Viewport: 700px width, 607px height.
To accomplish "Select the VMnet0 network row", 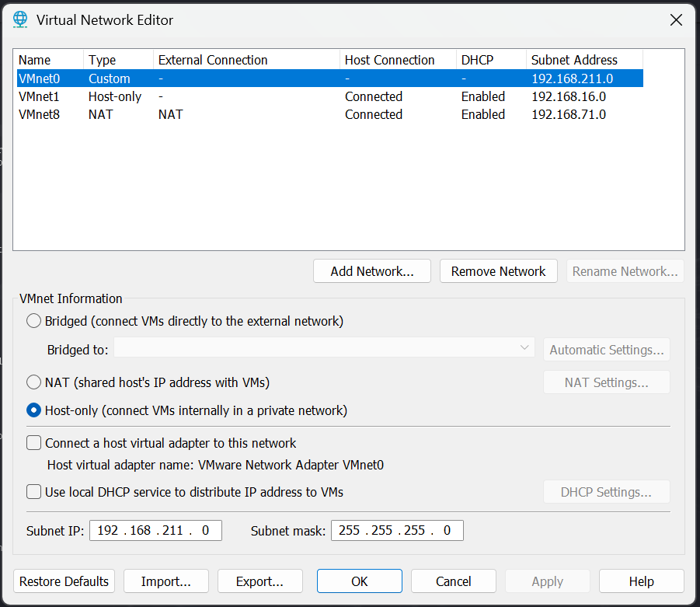I will click(x=330, y=78).
